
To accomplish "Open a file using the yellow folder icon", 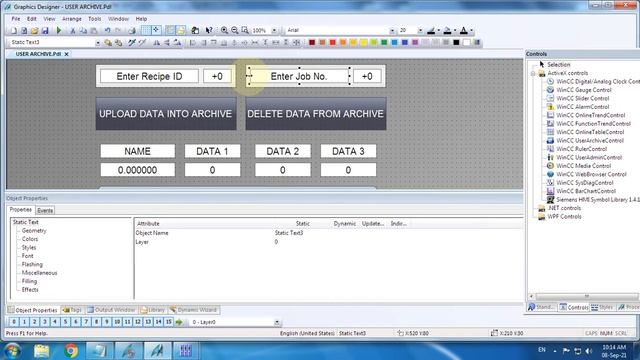I will pos(34,31).
